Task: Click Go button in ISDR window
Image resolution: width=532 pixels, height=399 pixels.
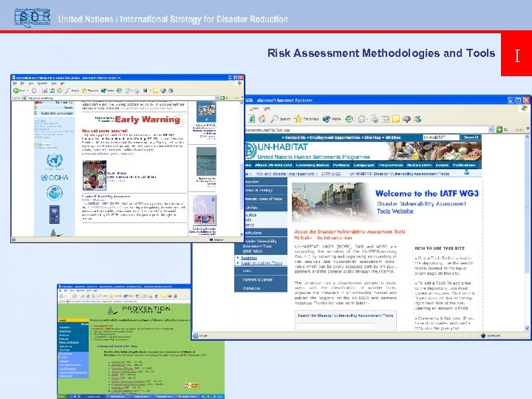Action: click(225, 98)
